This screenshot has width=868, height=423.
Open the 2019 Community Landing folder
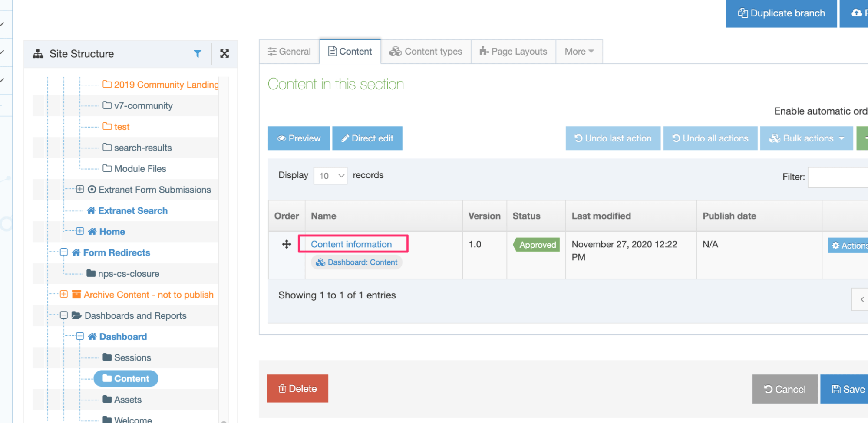(166, 85)
